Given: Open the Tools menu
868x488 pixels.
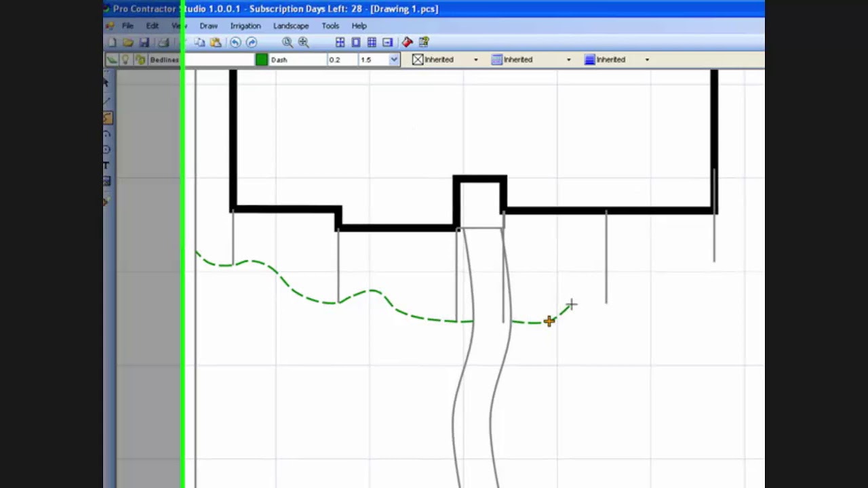Looking at the screenshot, I should tap(330, 26).
